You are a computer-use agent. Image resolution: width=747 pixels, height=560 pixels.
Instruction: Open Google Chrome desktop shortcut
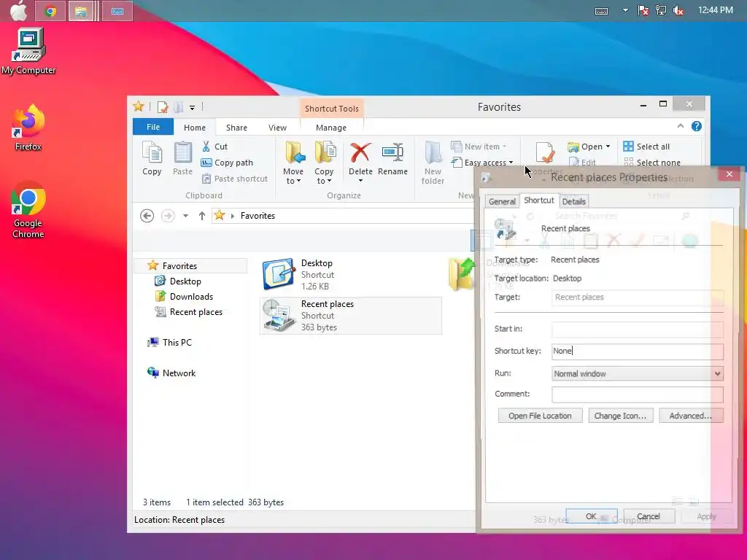[x=28, y=209]
